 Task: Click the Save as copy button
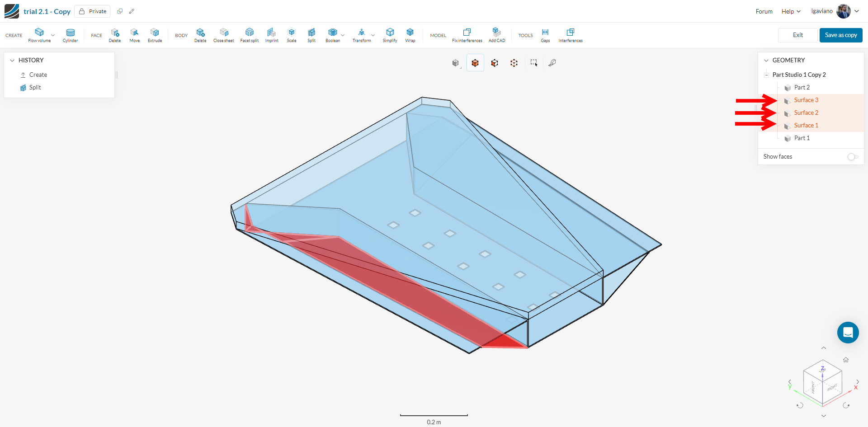840,35
